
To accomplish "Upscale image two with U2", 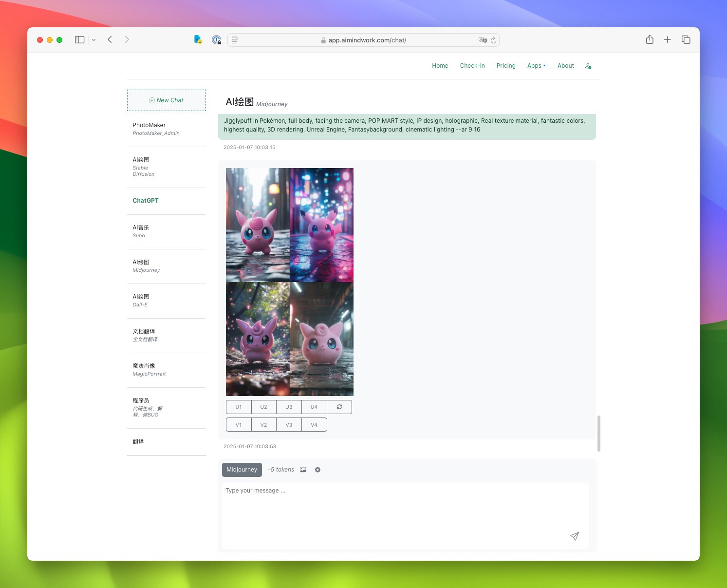I will pyautogui.click(x=264, y=407).
